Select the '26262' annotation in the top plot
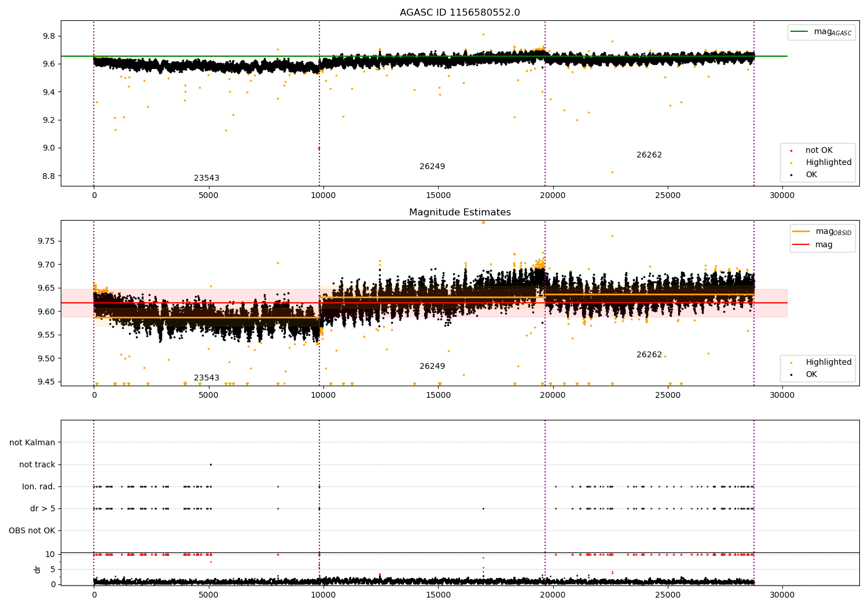This screenshot has width=868, height=608. [649, 155]
